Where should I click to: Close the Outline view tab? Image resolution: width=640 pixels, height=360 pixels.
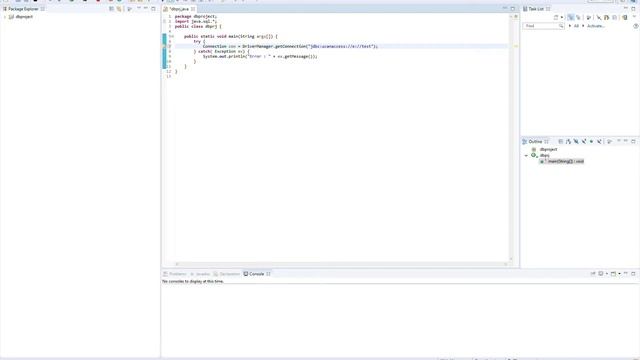[547, 142]
